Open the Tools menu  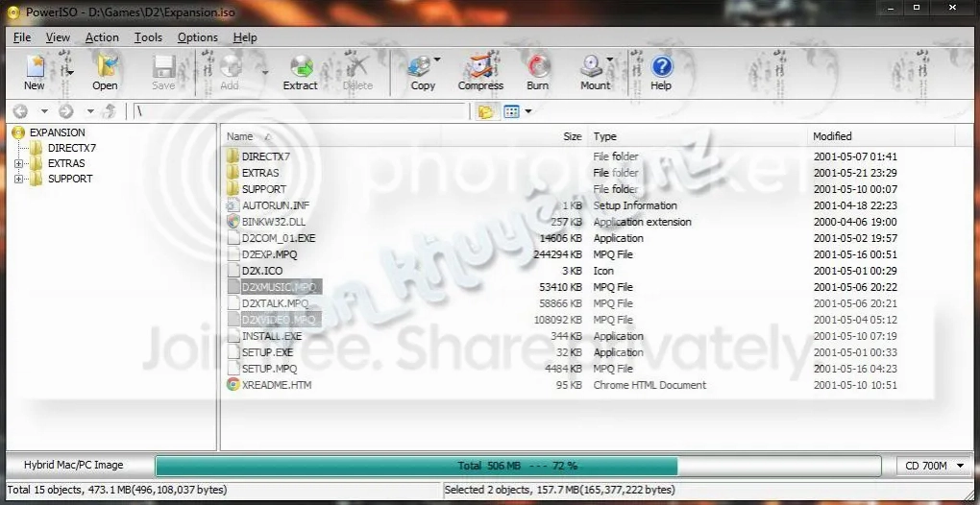[x=148, y=37]
